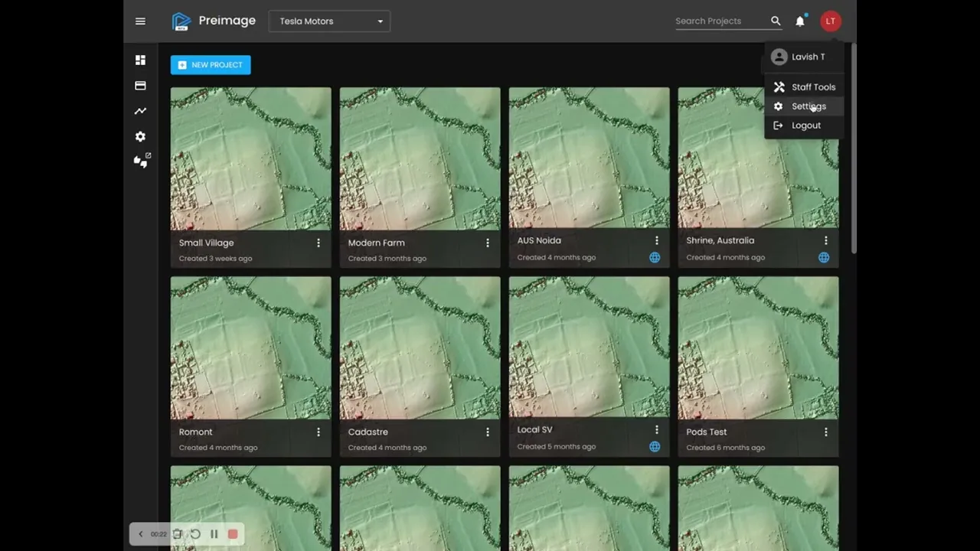Click 'Created 5 months ago' text
980x551 pixels.
(x=557, y=446)
